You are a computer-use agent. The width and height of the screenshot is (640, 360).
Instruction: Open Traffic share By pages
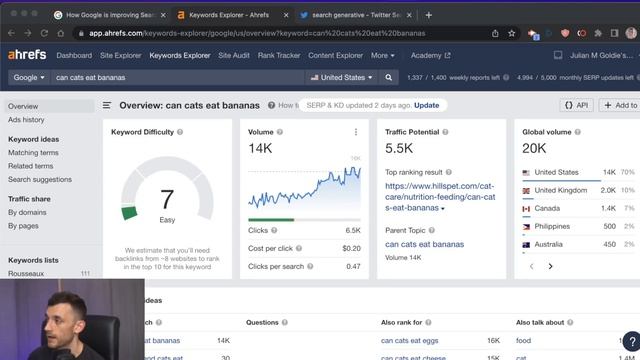(23, 226)
